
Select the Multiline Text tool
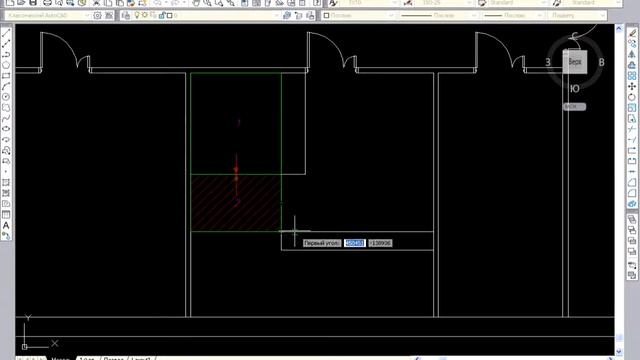pyautogui.click(x=6, y=225)
